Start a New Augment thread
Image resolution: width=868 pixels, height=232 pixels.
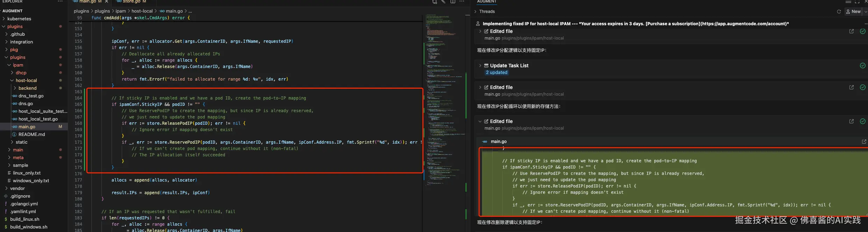[x=853, y=12]
